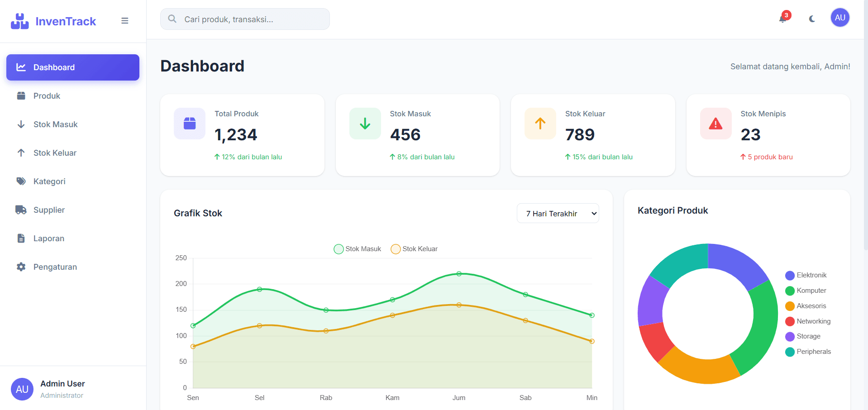Click the InvenTrack logo icon
This screenshot has width=868, height=410.
pyautogui.click(x=20, y=21)
